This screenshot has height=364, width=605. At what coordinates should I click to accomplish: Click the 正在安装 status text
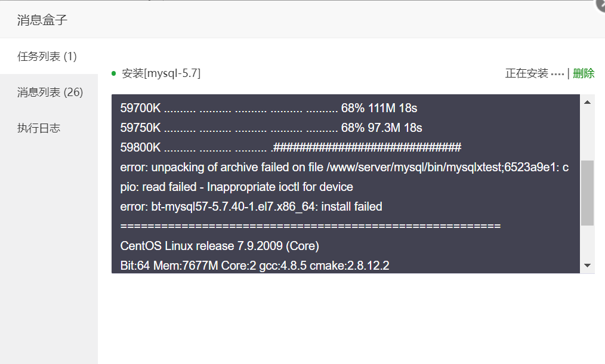coord(527,73)
